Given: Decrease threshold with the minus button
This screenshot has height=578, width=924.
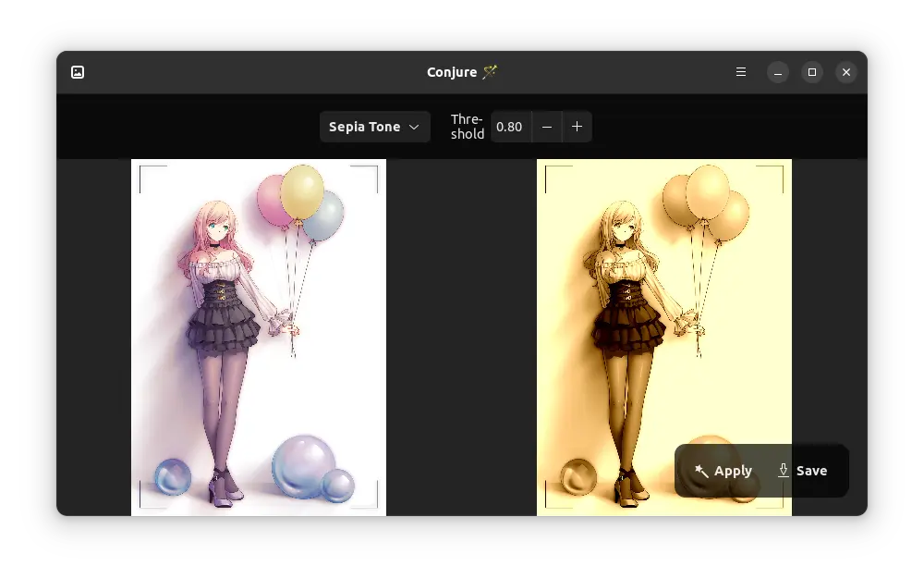Looking at the screenshot, I should pos(547,127).
